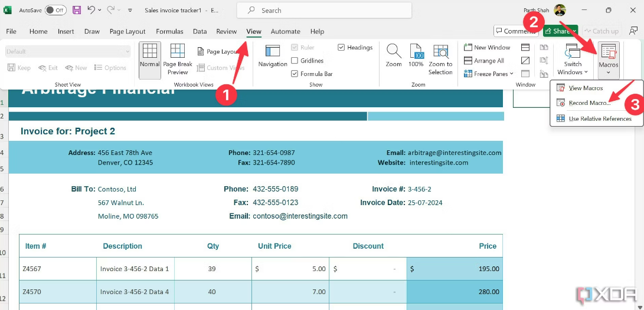Open Customize Quick Access Toolbar dropdown
644x310 pixels.
(x=130, y=10)
